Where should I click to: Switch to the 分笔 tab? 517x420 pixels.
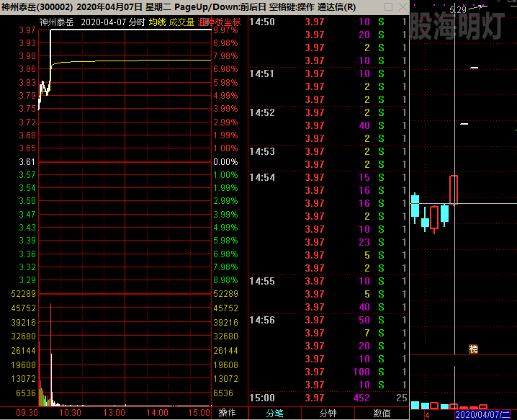(274, 413)
